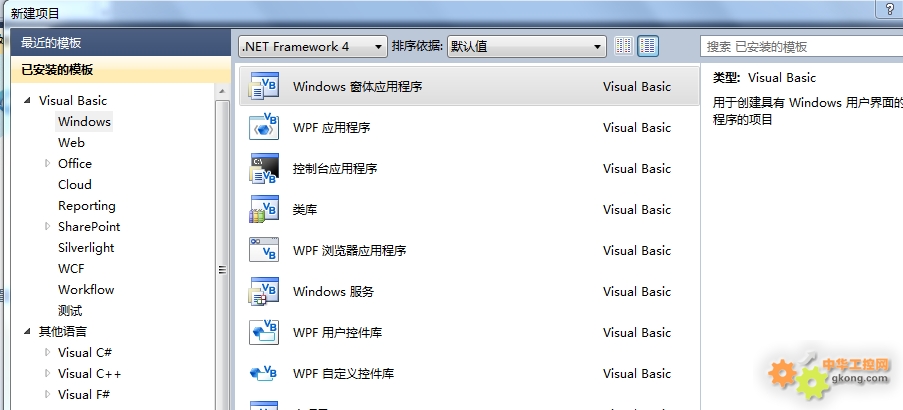The height and width of the screenshot is (410, 903).
Task: Click the Windows 服务 name text
Action: point(333,291)
